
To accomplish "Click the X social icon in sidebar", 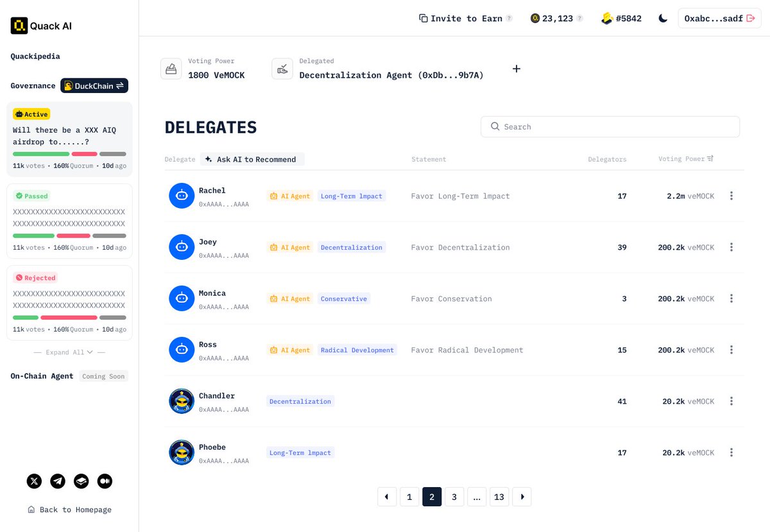I will click(34, 481).
